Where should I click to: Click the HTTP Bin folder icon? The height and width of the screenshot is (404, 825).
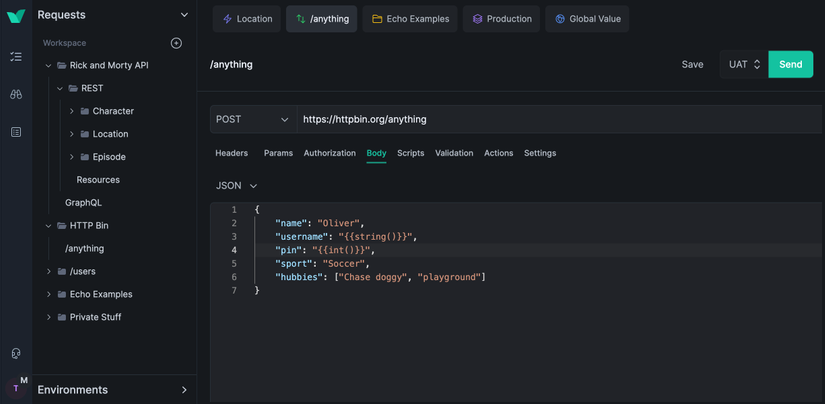click(x=62, y=226)
